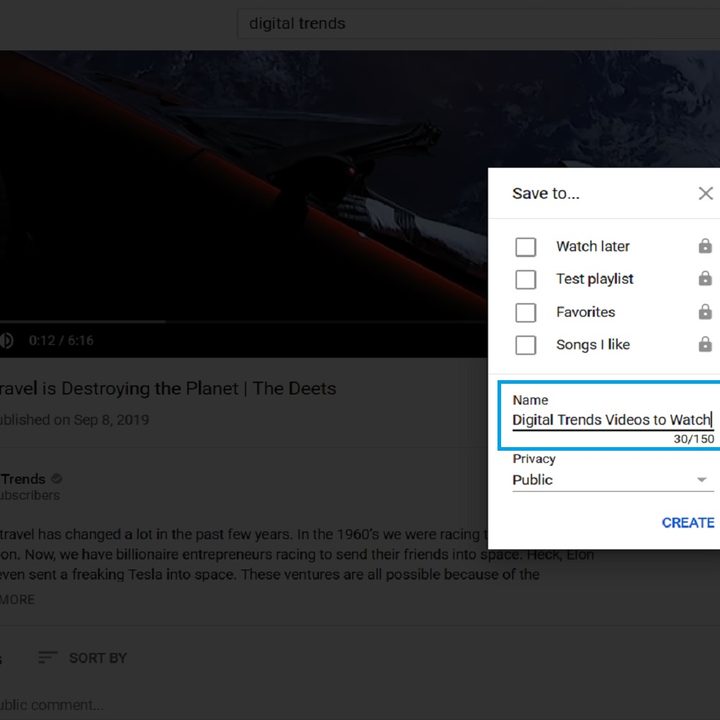The height and width of the screenshot is (720, 720).
Task: Click the Watch later playlist label
Action: coord(593,247)
